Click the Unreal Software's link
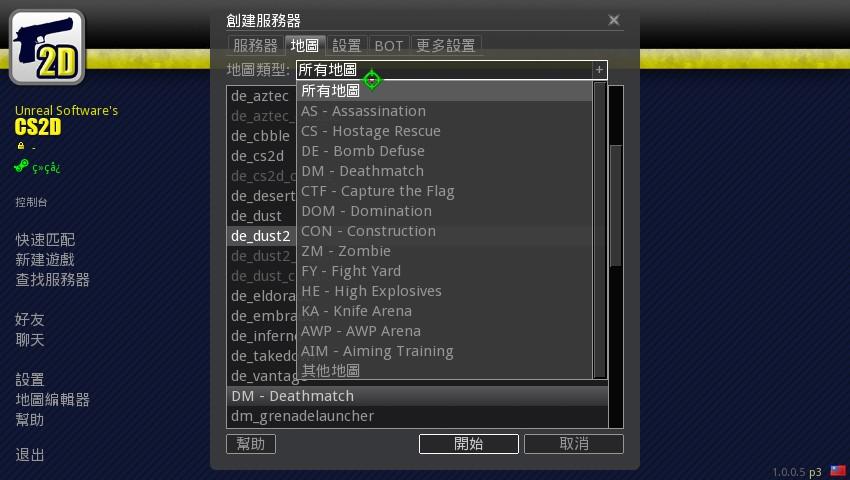The image size is (850, 480). (x=66, y=111)
